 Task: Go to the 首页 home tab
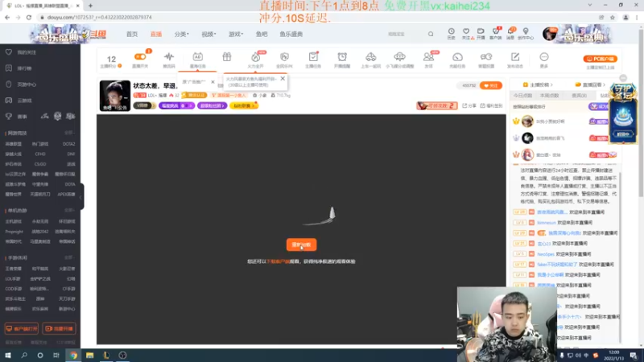pos(132,34)
